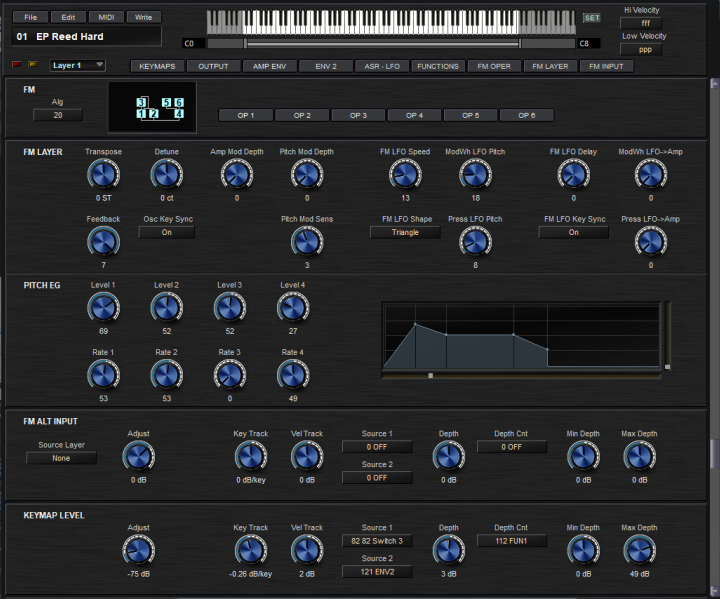The width and height of the screenshot is (720, 600).
Task: Select the OP 3 operator button
Action: (x=358, y=115)
